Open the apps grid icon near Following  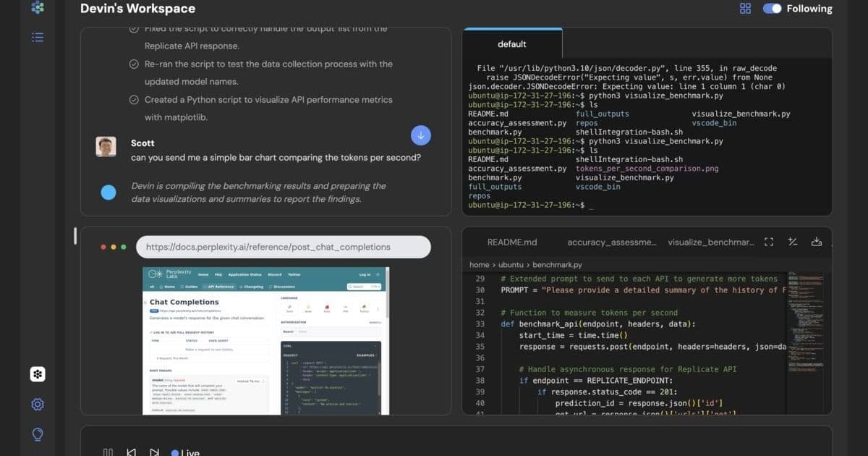(x=745, y=9)
